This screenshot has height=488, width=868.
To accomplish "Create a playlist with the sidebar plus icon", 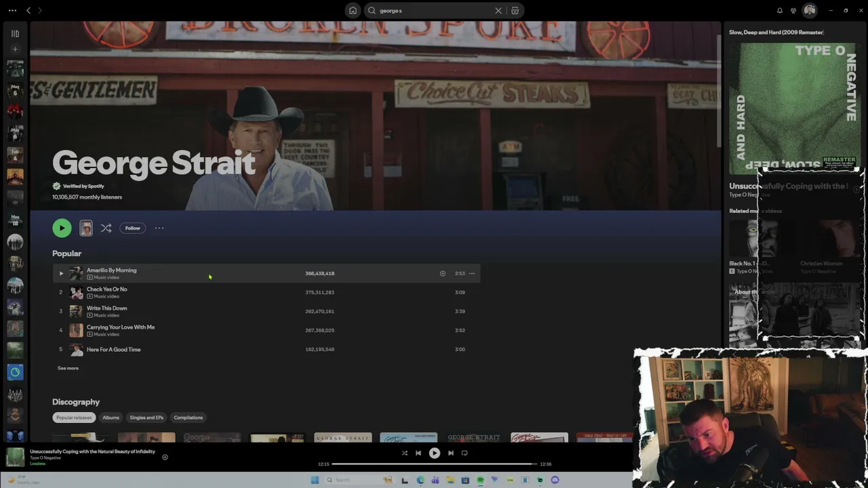I will click(15, 49).
